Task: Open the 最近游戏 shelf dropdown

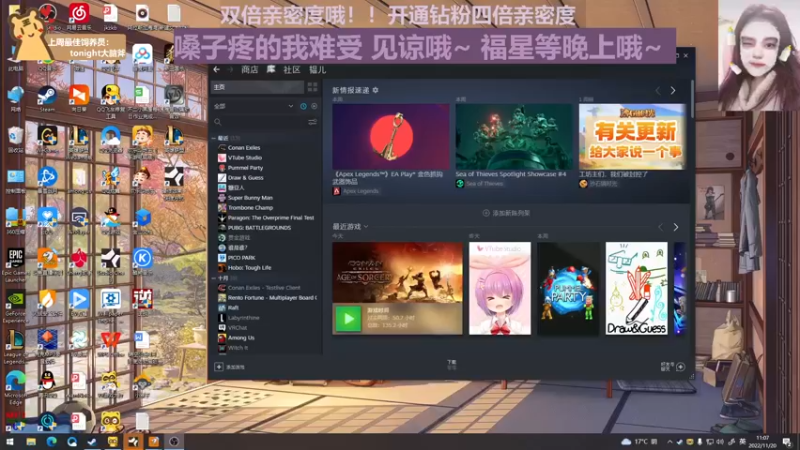Action: [x=351, y=227]
